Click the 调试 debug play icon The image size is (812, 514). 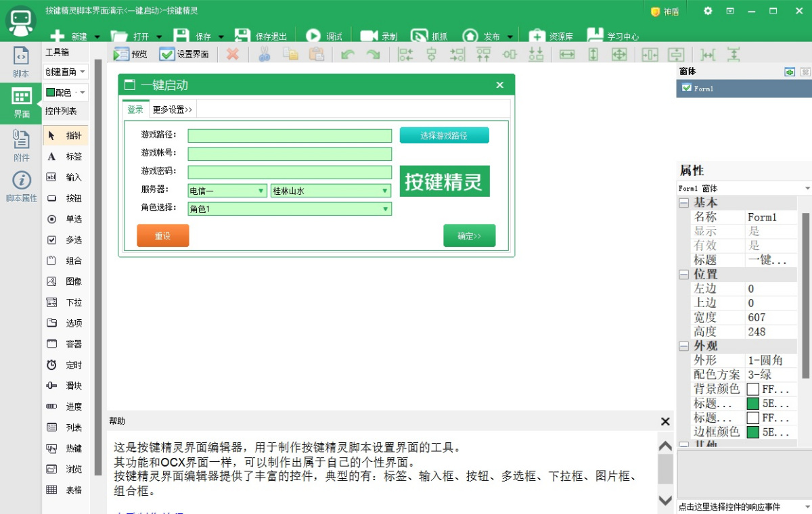coord(313,37)
